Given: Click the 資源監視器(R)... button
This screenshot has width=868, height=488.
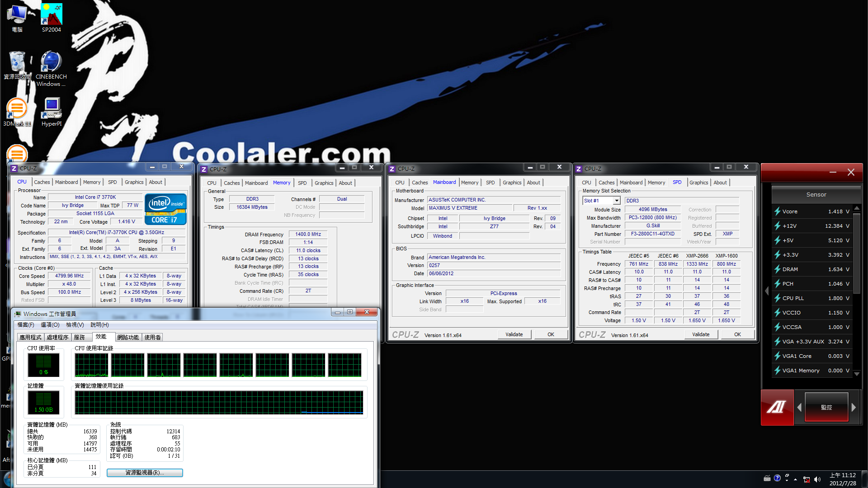Looking at the screenshot, I should click(x=145, y=473).
